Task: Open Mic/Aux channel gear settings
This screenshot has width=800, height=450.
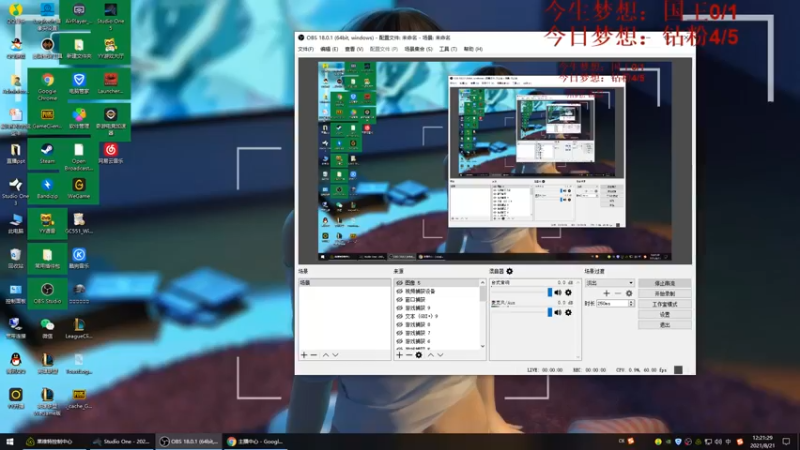Action: click(568, 312)
